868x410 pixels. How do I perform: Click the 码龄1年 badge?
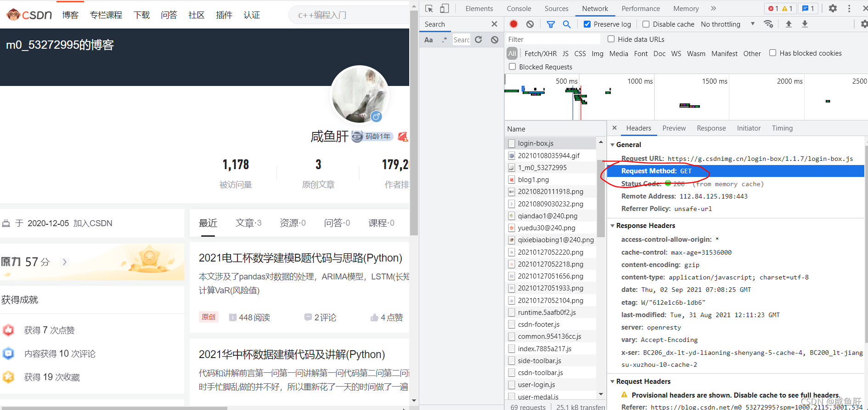click(372, 137)
